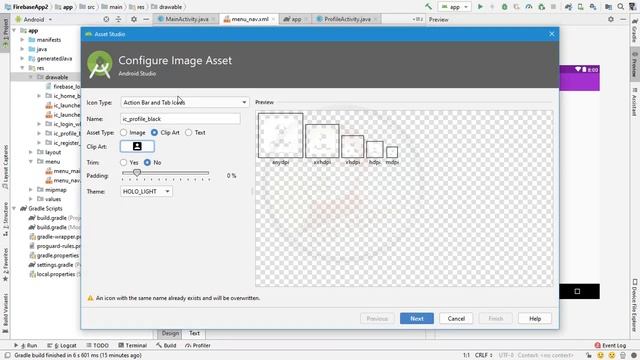
Task: Click the Preview panel settings gear
Action: coord(611,19)
